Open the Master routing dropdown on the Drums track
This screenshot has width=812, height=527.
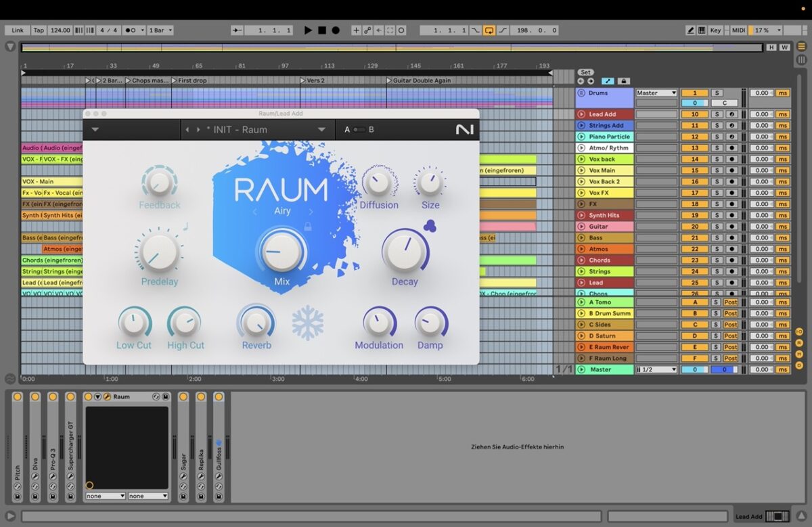[656, 93]
